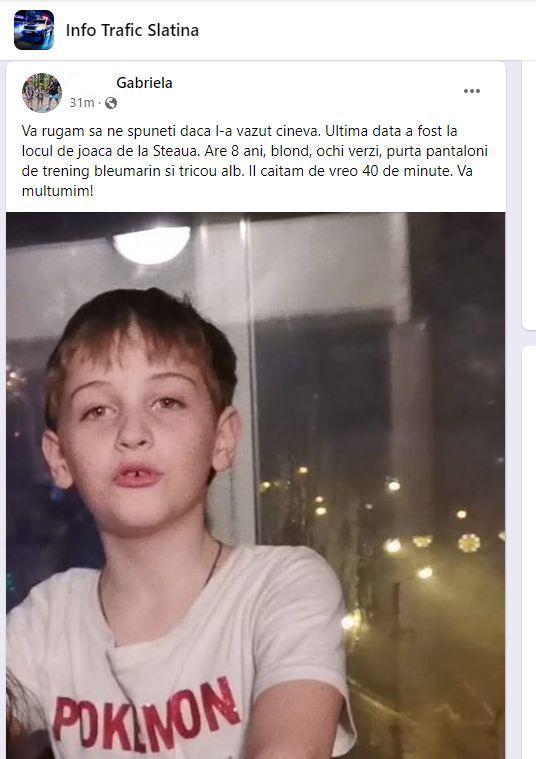Click the ceiling lamp in the photo
The width and height of the screenshot is (536, 759).
tap(152, 244)
